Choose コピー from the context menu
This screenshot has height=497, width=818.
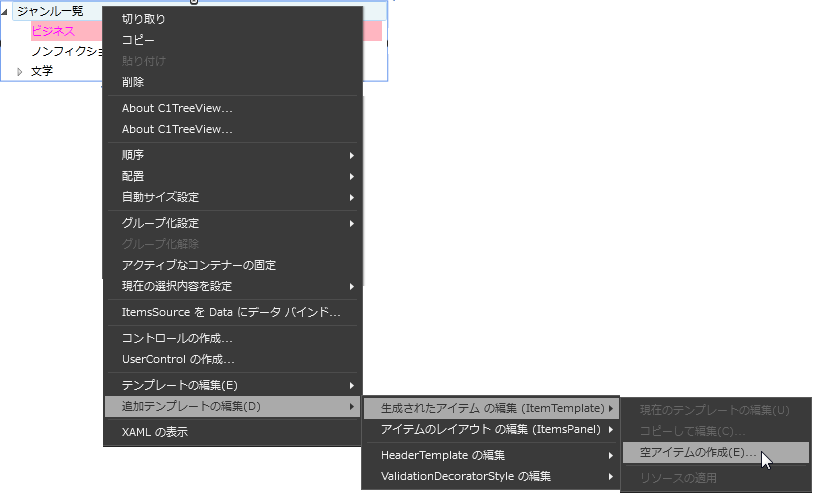(x=138, y=40)
